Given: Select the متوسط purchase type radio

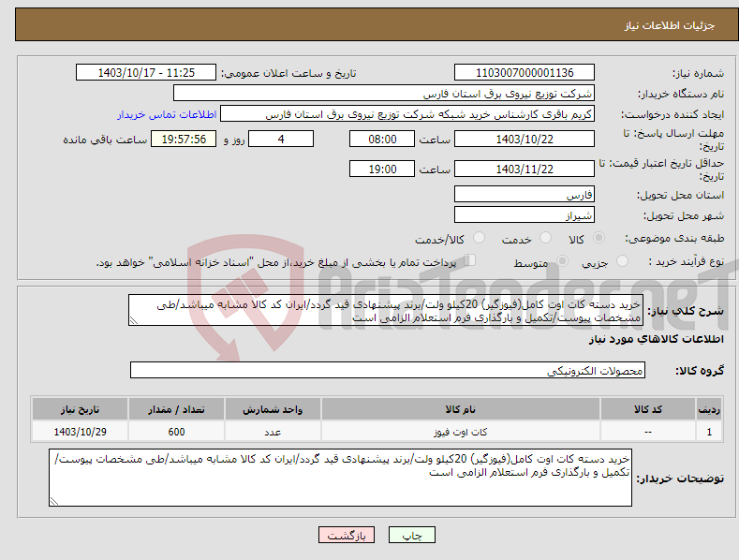Looking at the screenshot, I should coord(562,260).
